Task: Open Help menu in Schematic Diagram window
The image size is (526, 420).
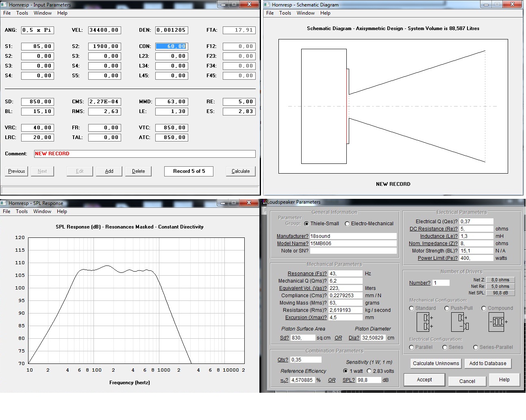Action: pyautogui.click(x=325, y=13)
